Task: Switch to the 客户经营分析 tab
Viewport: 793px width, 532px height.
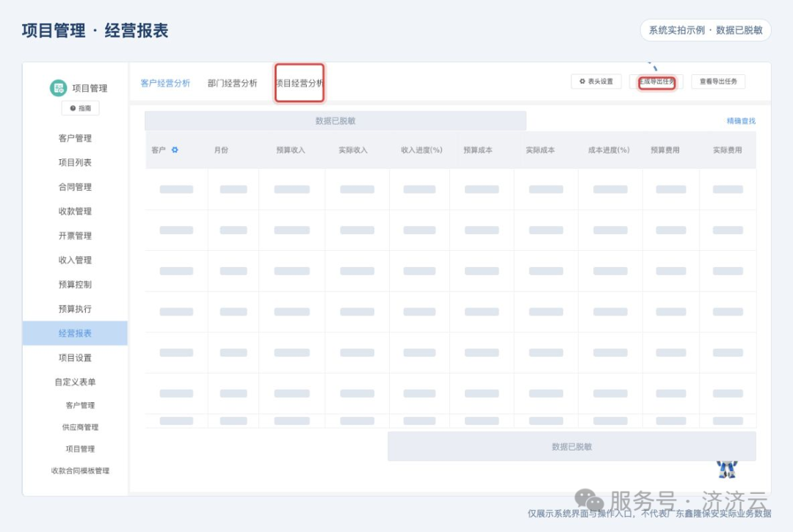Action: [165, 84]
